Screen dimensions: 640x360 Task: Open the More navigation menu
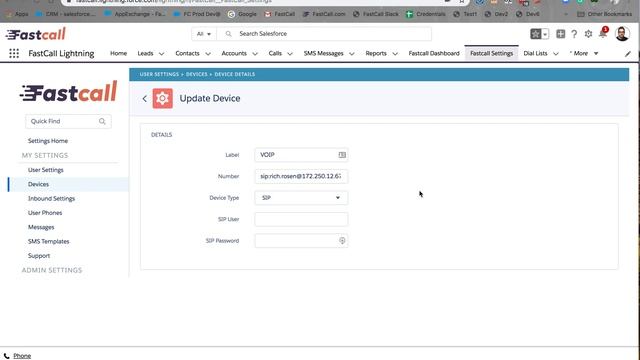[584, 53]
